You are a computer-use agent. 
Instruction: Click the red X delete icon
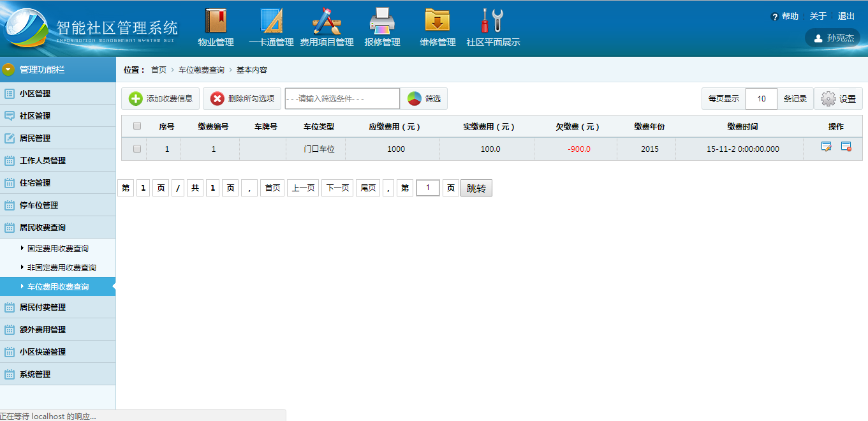click(217, 99)
